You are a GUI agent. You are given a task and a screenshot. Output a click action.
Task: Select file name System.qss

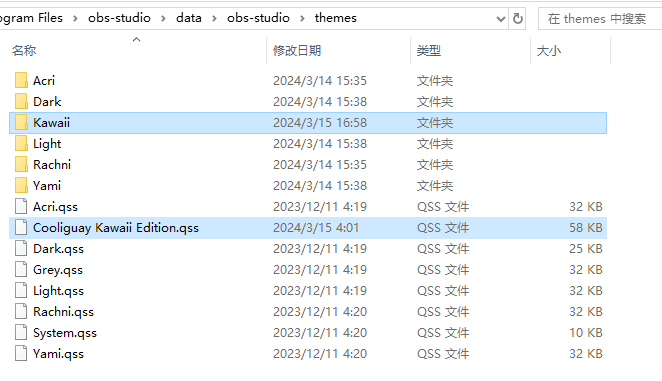pos(65,333)
